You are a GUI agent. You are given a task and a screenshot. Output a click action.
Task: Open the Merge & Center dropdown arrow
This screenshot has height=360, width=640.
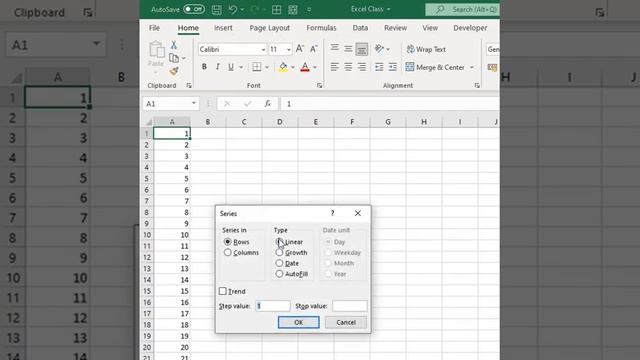point(472,67)
